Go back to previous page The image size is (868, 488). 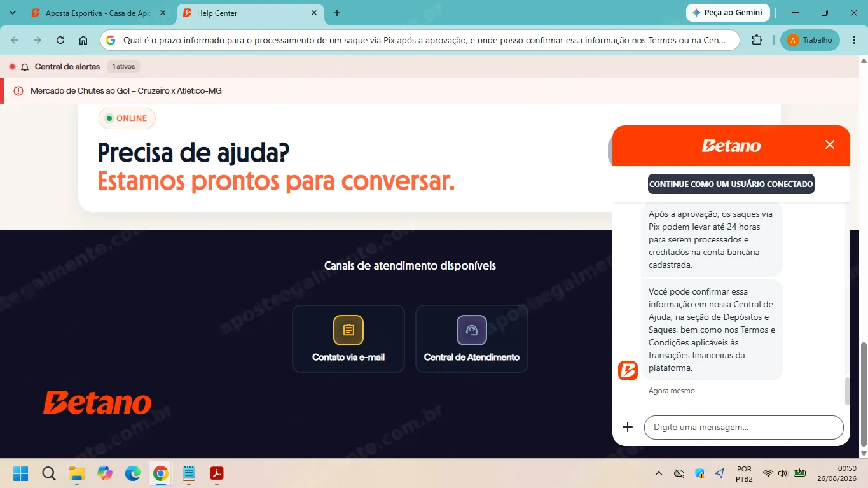click(x=15, y=40)
